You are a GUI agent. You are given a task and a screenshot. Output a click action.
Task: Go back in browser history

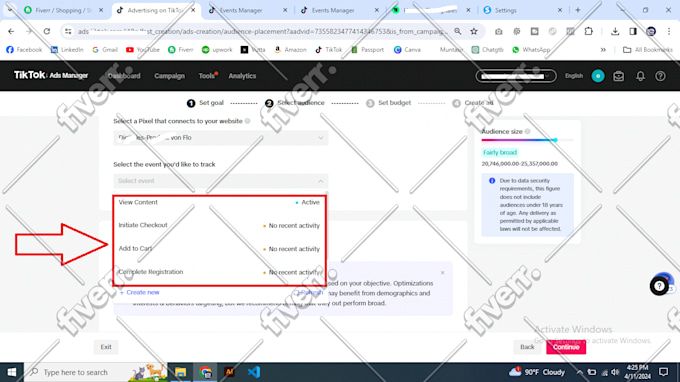(x=11, y=31)
